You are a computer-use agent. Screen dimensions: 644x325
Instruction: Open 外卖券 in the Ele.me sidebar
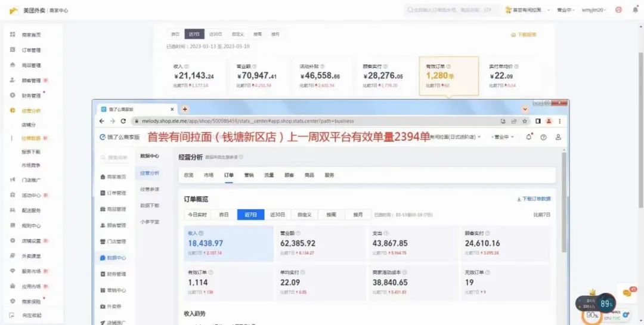(111, 307)
